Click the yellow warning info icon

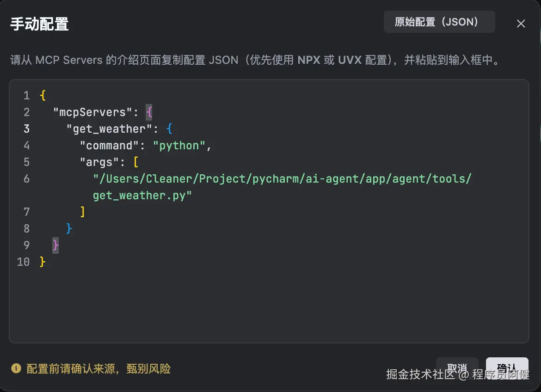pos(16,368)
